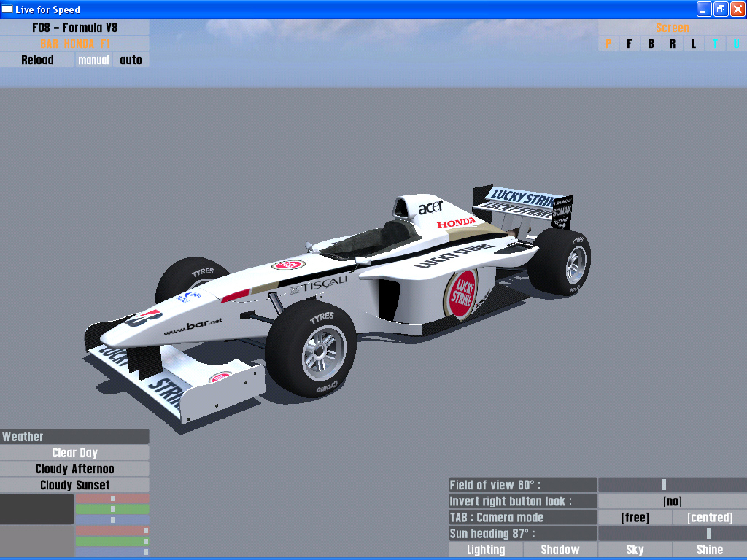Select the F front view
The image size is (747, 560).
pyautogui.click(x=630, y=44)
